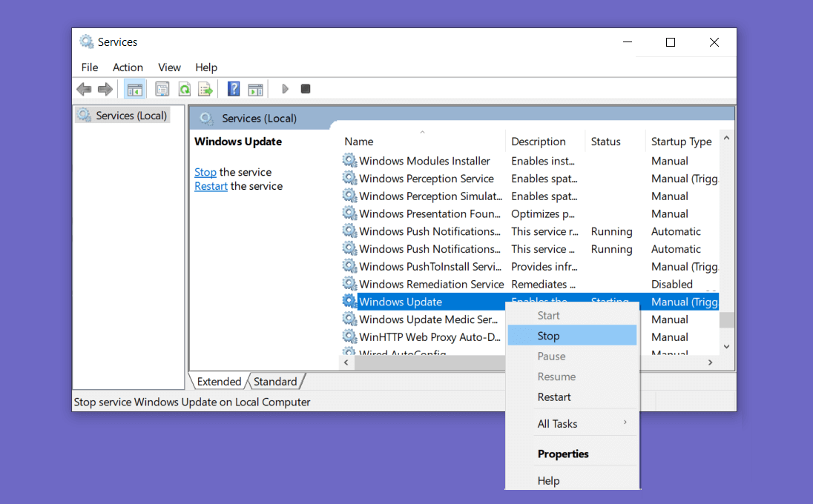Viewport: 813px width, 504px height.
Task: Click the Optimizes p... description cell
Action: pos(543,214)
